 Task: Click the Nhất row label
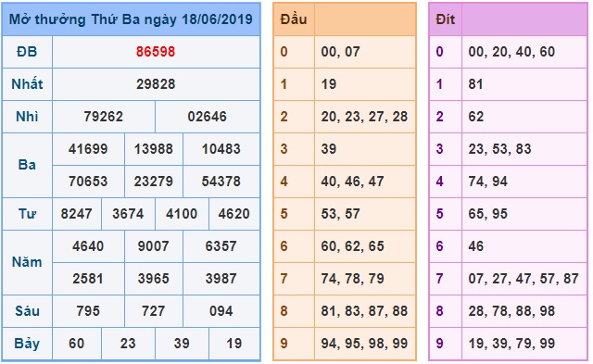point(27,84)
